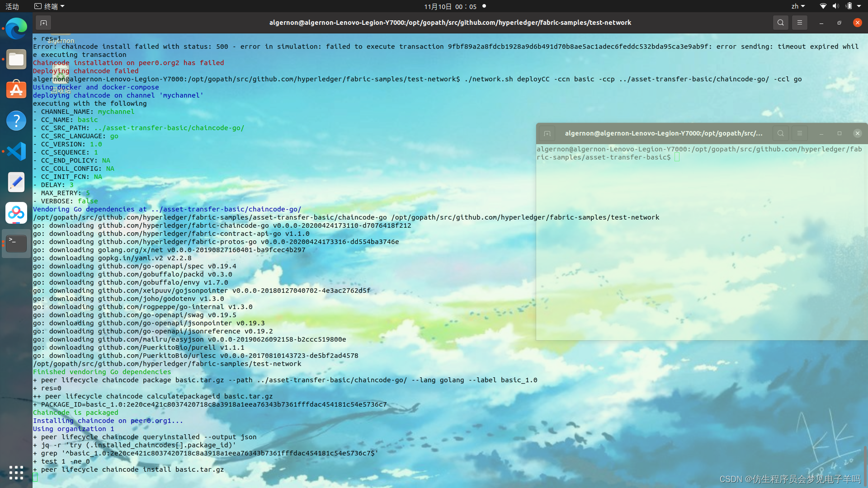Open search in main terminal header

[780, 23]
